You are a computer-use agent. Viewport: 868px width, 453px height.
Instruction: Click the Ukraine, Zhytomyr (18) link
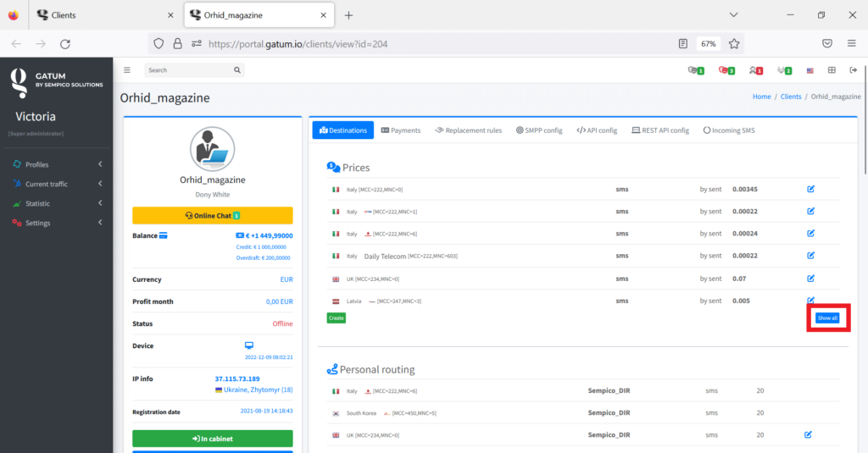(258, 389)
